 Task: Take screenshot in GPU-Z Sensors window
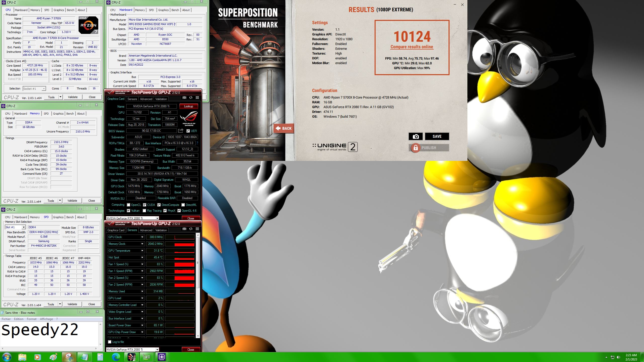pos(184,229)
